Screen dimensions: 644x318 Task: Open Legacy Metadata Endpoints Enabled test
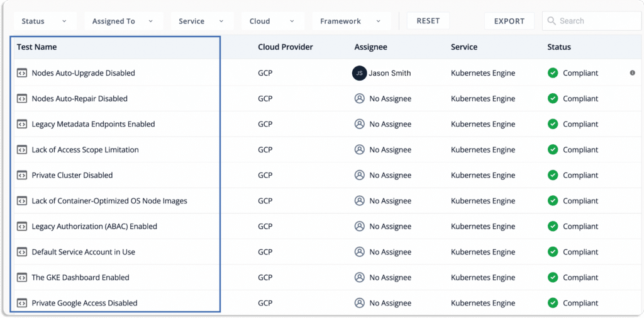(93, 124)
